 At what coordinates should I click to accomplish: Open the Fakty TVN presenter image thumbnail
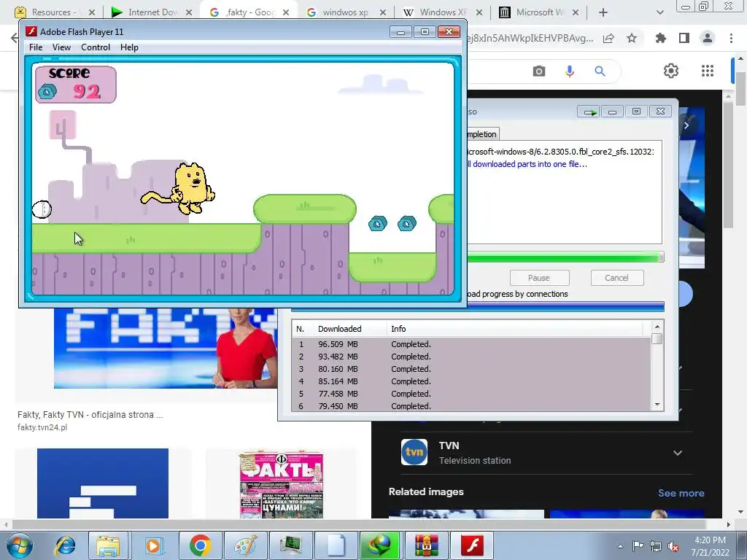pyautogui.click(x=166, y=348)
